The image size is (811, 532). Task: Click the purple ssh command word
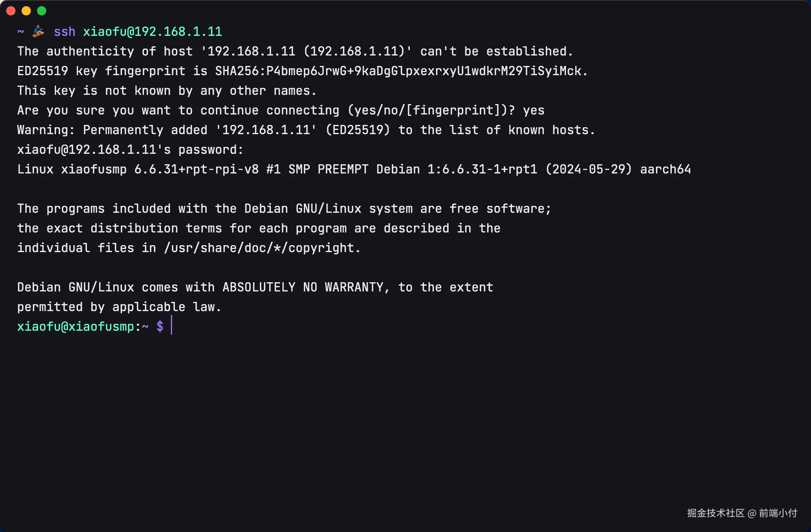point(64,32)
